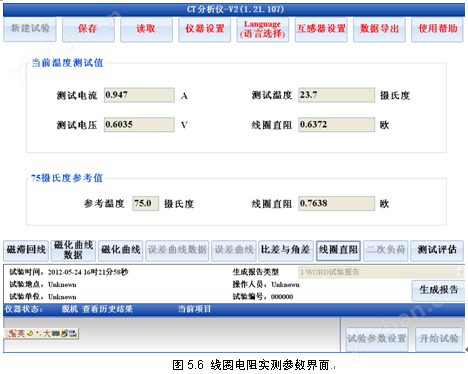Click the 二次负荷 tab
This screenshot has height=374, width=468.
[x=386, y=250]
